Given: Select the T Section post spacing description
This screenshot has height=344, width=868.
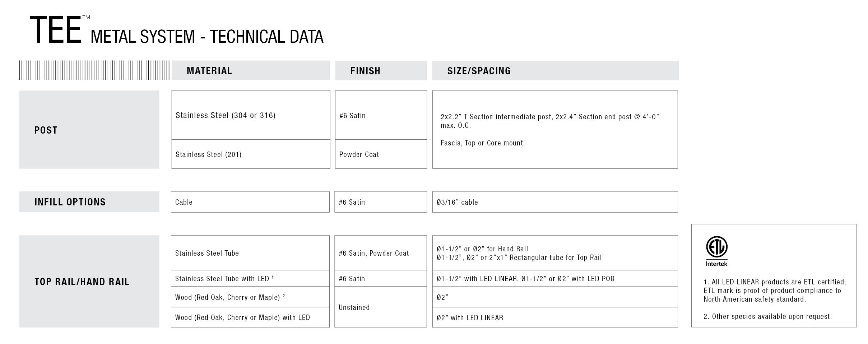Looking at the screenshot, I should tap(549, 121).
